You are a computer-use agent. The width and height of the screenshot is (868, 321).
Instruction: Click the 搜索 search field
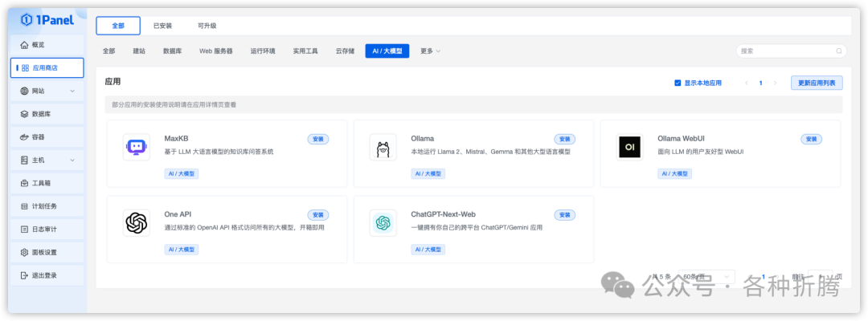click(791, 51)
